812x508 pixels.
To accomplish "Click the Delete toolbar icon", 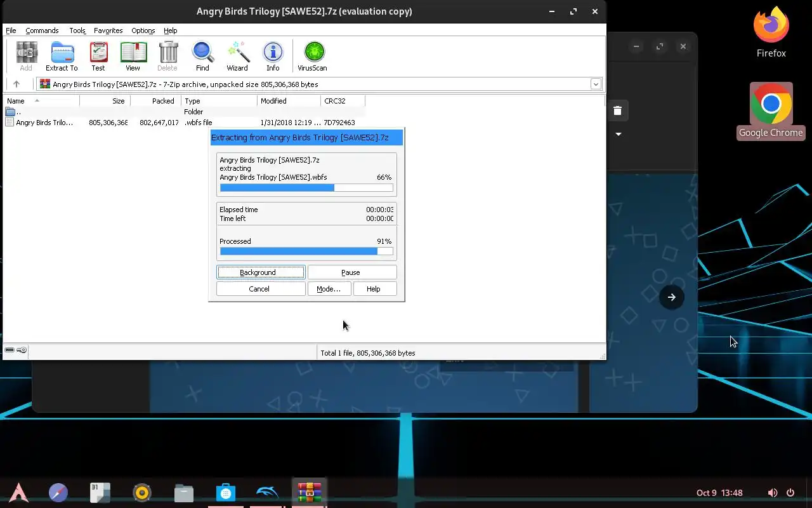I will pos(167,56).
